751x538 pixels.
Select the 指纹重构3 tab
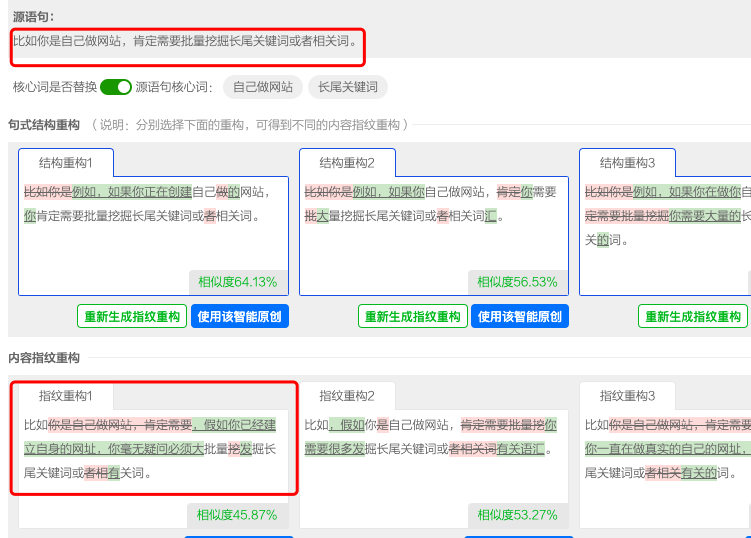click(x=627, y=396)
